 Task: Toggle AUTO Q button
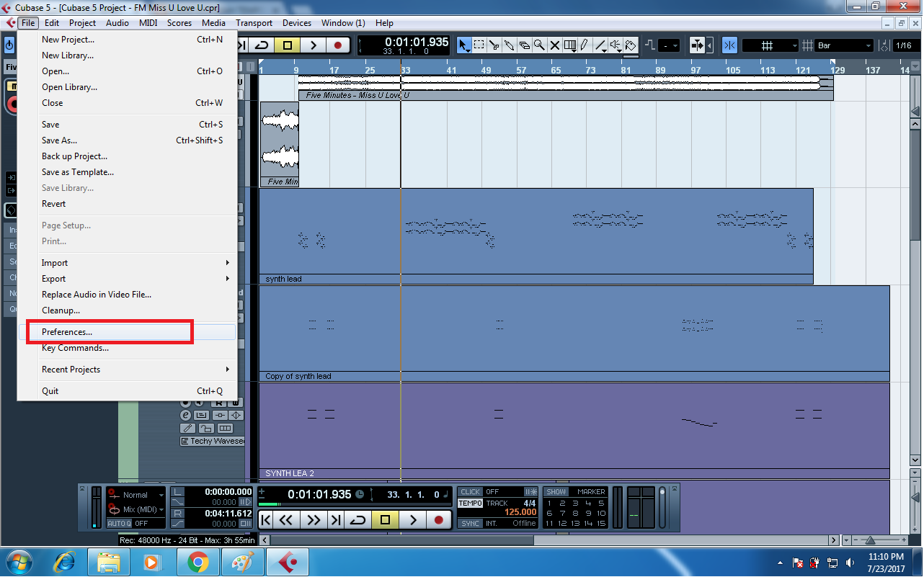[x=119, y=523]
